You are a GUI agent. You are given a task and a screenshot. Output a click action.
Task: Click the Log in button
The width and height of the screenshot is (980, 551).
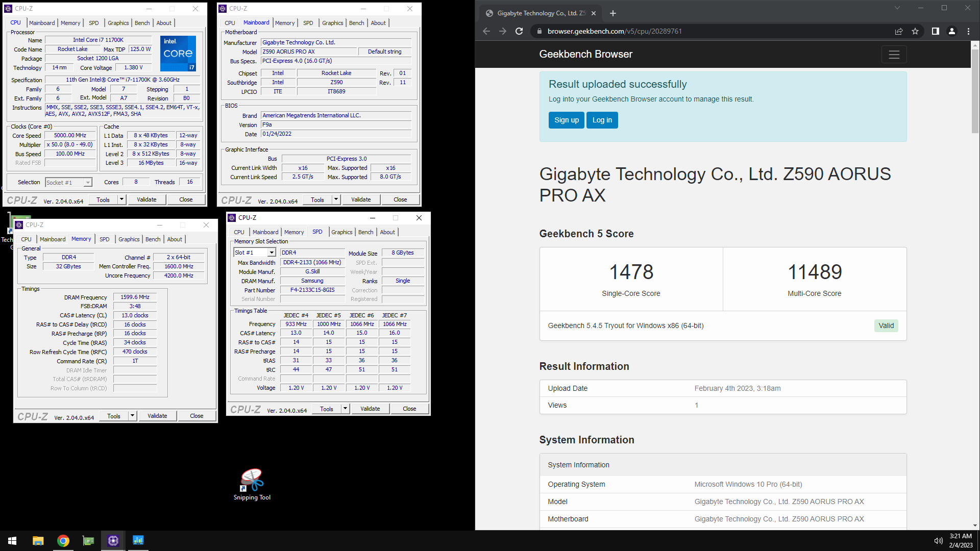602,120
